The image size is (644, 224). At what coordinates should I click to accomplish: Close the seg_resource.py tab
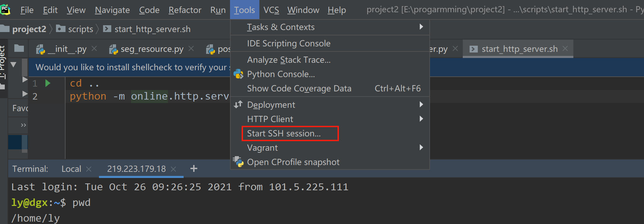(191, 49)
